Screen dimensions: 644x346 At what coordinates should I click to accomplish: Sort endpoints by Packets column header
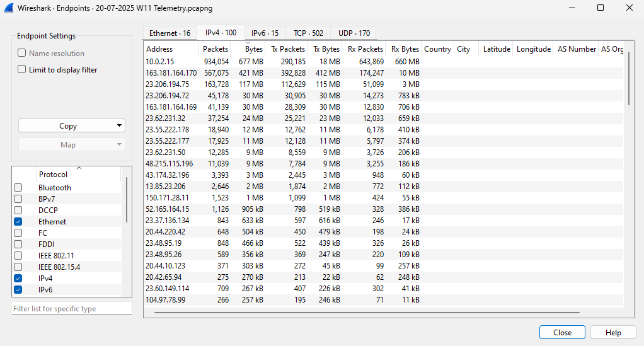214,49
